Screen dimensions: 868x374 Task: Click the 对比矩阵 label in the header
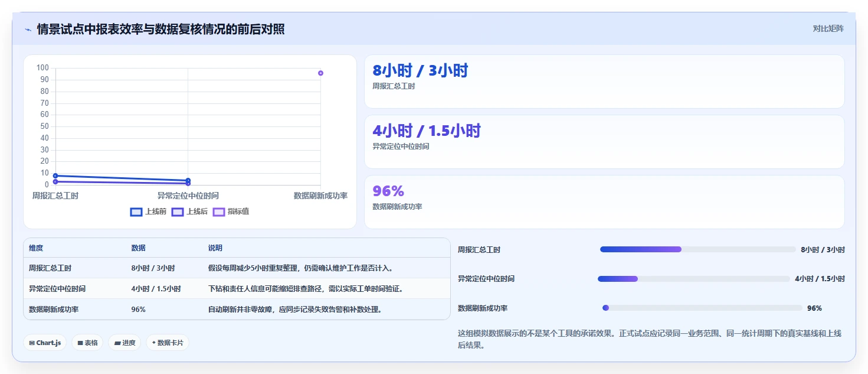pos(828,28)
